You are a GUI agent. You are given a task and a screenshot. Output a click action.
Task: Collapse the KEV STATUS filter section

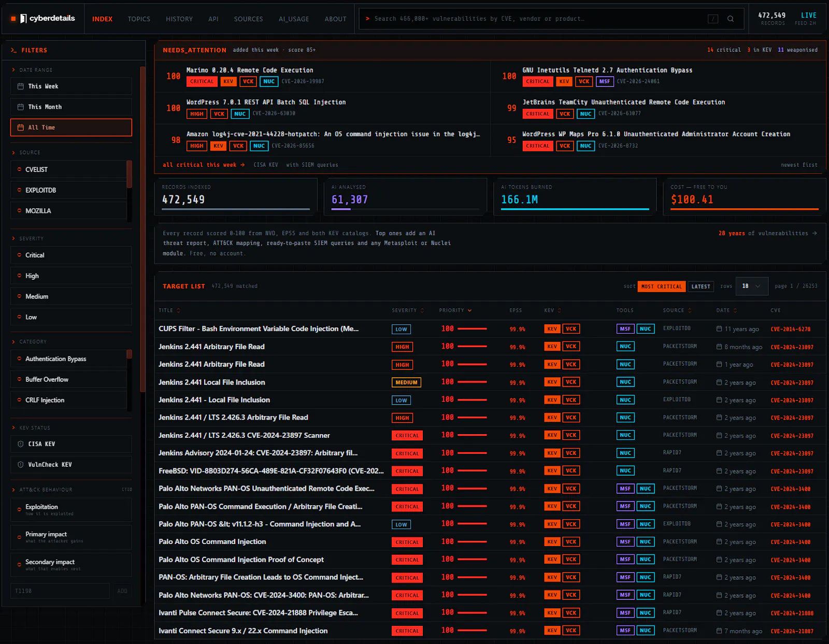coord(31,428)
